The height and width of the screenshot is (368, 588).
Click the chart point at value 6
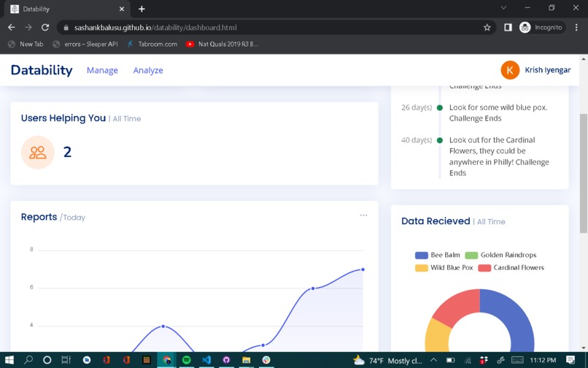pos(313,288)
